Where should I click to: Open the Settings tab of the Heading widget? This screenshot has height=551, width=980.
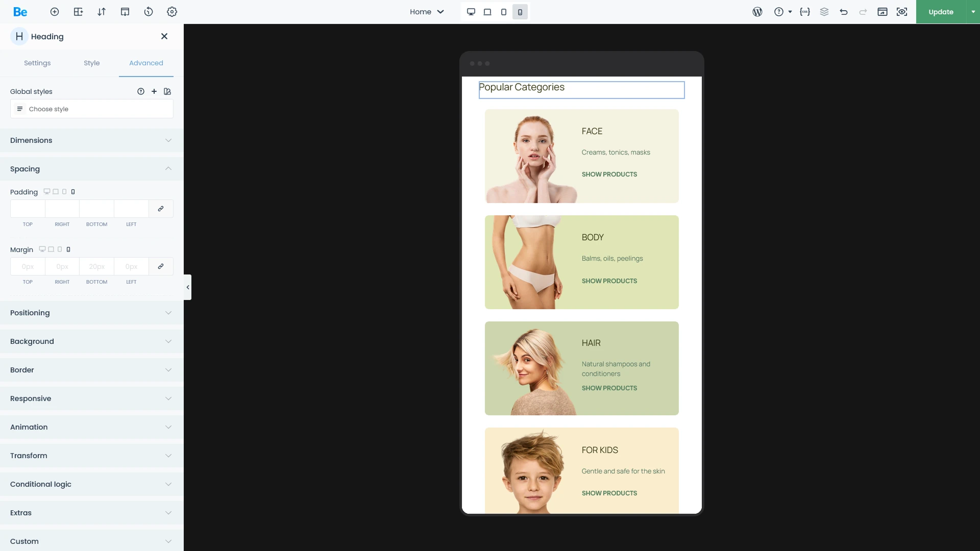[x=37, y=63]
